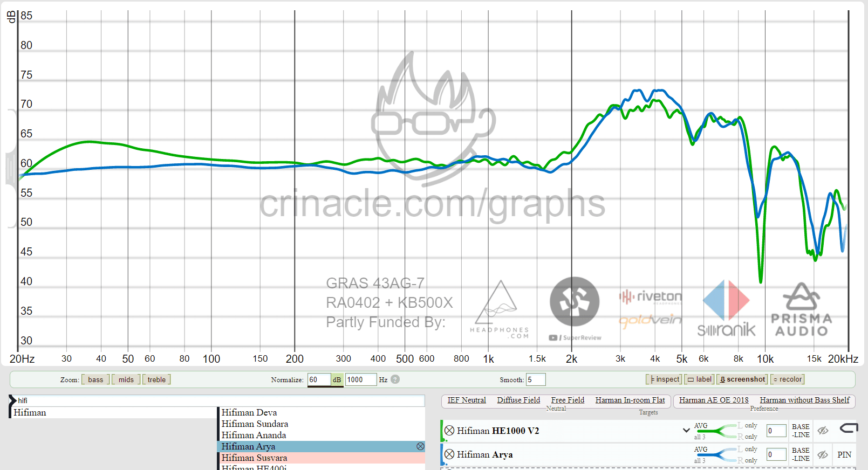Zoom graph to treble region

tap(156, 379)
